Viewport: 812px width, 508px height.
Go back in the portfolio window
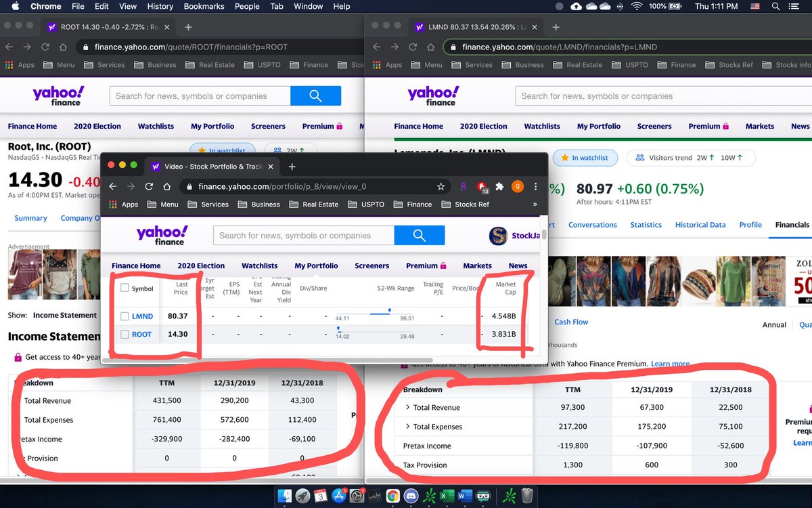[112, 186]
